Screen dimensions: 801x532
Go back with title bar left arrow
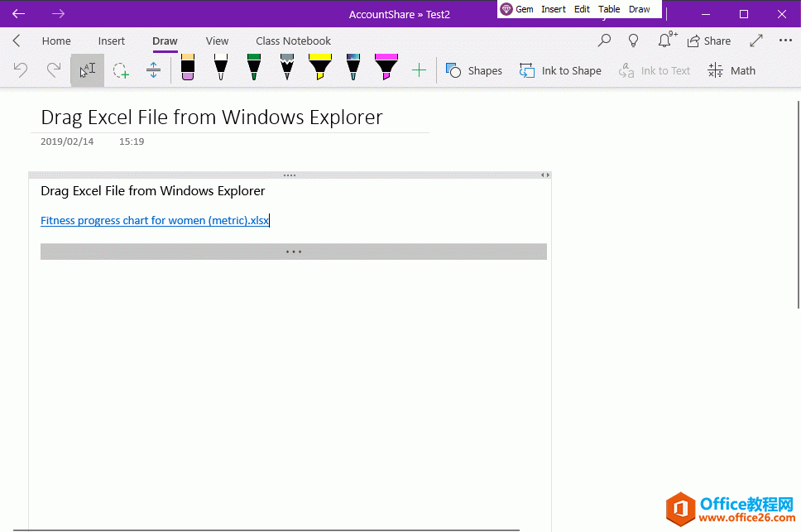(18, 14)
